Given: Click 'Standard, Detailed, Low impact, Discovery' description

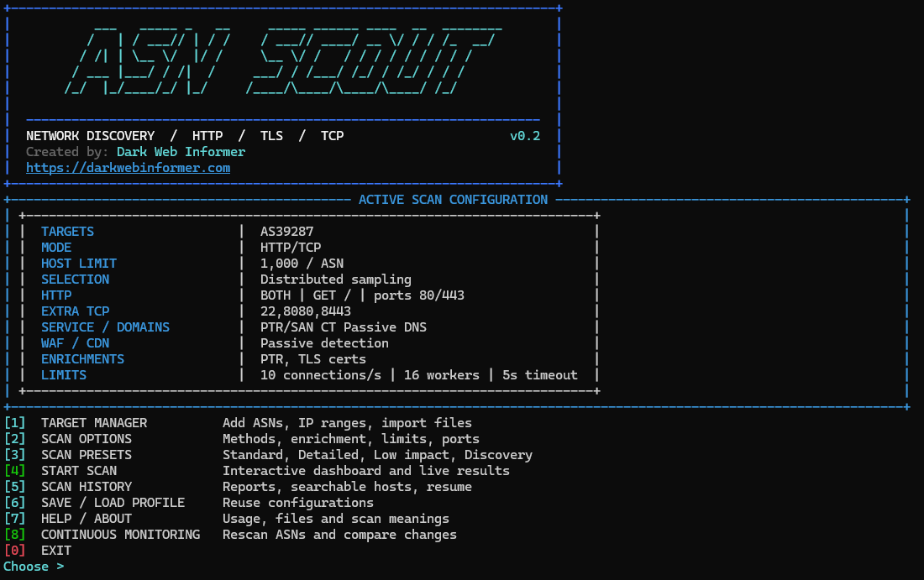Looking at the screenshot, I should 378,455.
